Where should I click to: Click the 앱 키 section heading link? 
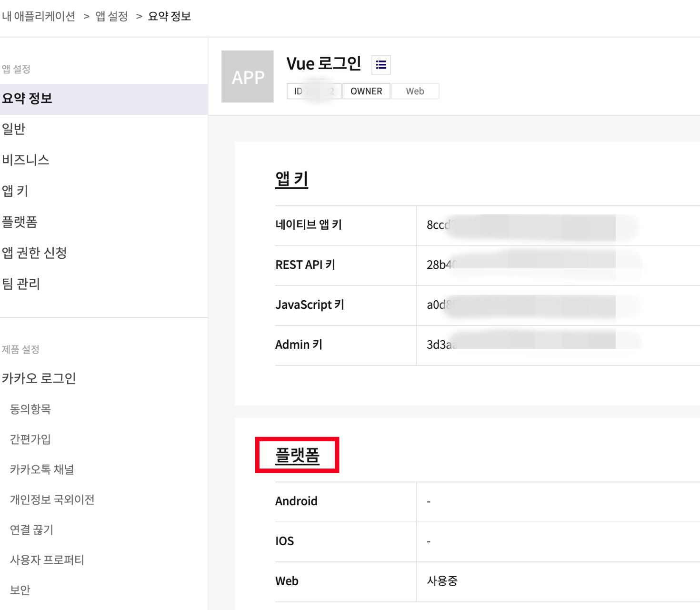coord(291,179)
